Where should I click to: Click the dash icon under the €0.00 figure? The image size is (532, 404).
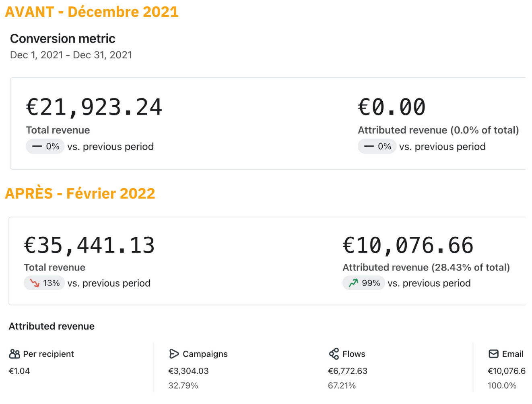[369, 146]
